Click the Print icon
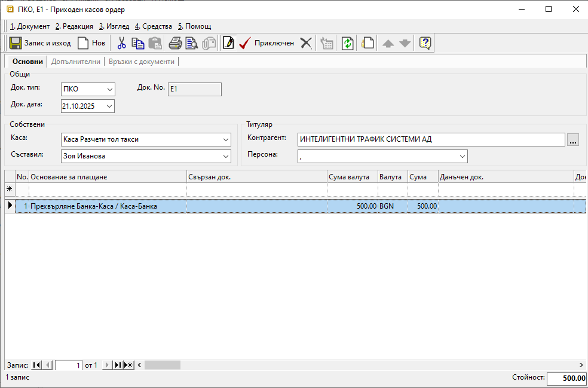The height and width of the screenshot is (388, 588). tap(174, 43)
